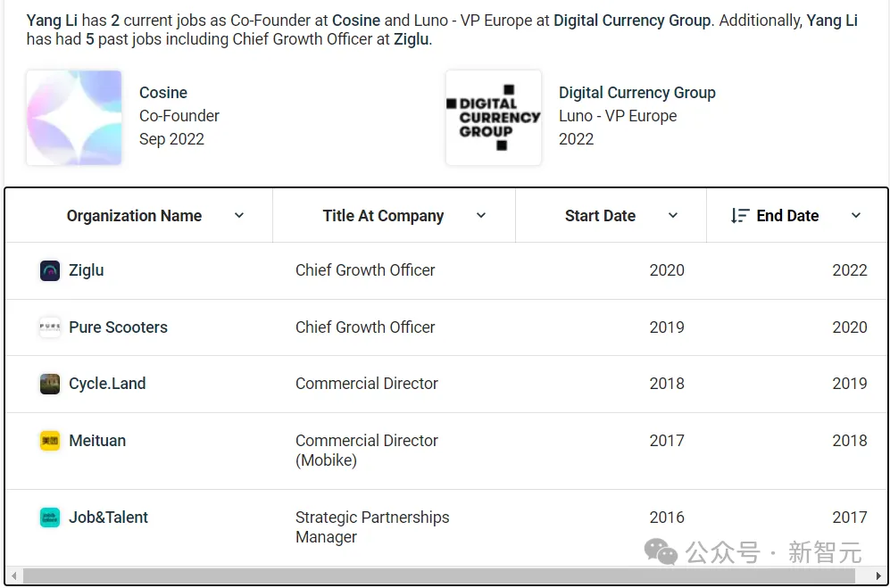Expand Title At Company column dropdown
Viewport: 890px width, 588px height.
(x=481, y=216)
